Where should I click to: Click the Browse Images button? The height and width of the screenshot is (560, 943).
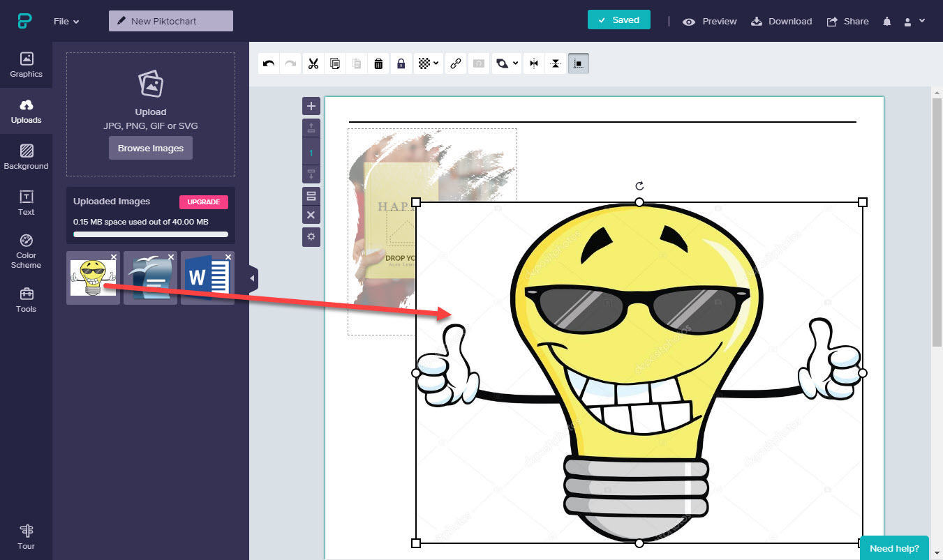pos(151,148)
